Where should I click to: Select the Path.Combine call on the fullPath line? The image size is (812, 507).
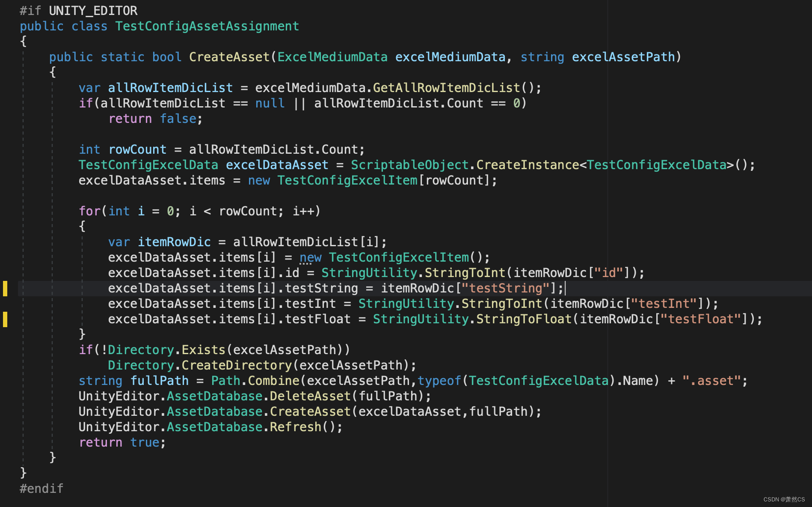[x=255, y=380]
